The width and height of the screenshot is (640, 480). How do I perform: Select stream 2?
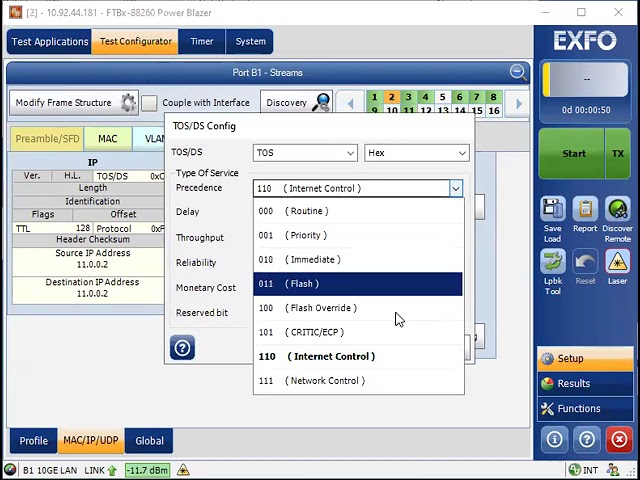pos(392,97)
